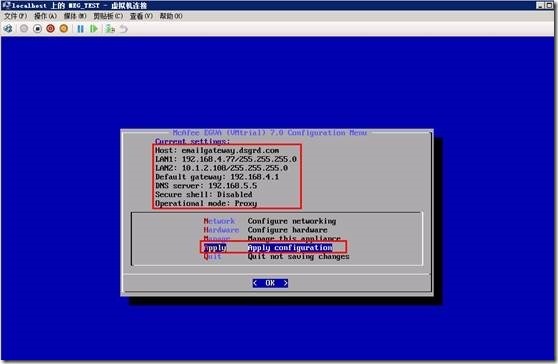This screenshot has width=558, height=364.
Task: Open the 查看(V) menu
Action: (141, 16)
